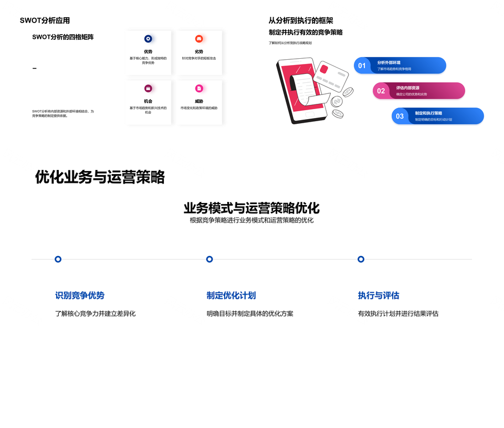Click text 基于核心能力，形成独特的竞争优势
Image resolution: width=504 pixels, height=428 pixels.
pos(148,61)
